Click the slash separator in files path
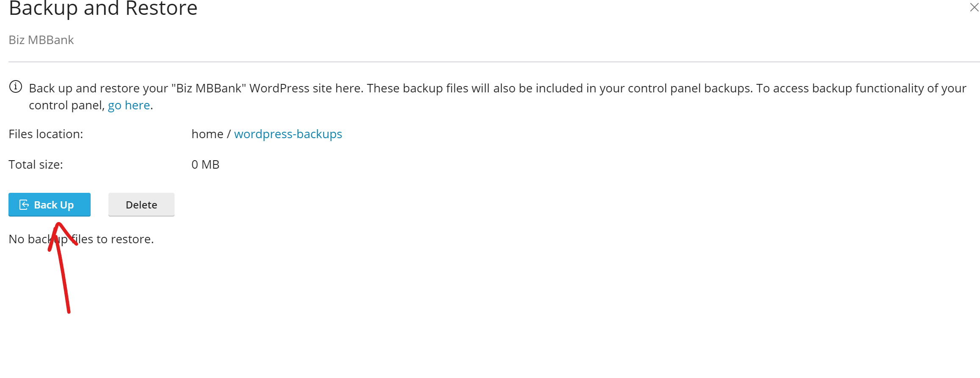980x378 pixels. (x=229, y=134)
